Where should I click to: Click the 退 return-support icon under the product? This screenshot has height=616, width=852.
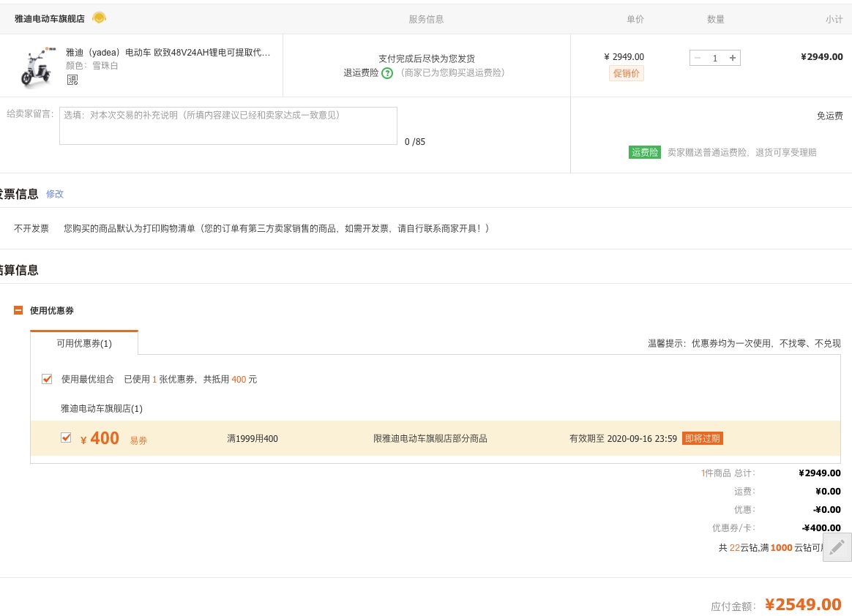(72, 80)
